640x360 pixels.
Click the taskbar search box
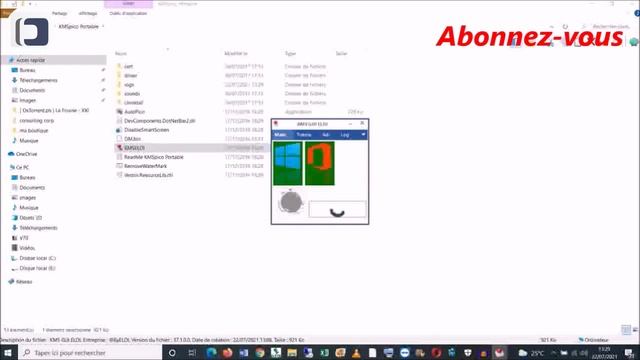click(x=91, y=353)
